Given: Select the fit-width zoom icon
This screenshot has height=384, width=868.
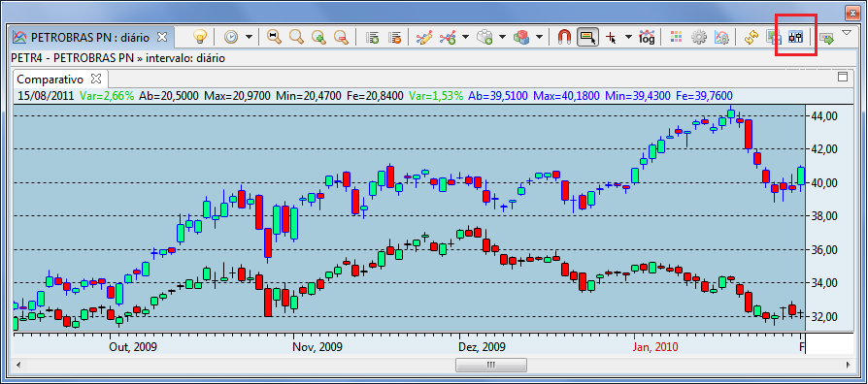Looking at the screenshot, I should pyautogui.click(x=274, y=37).
